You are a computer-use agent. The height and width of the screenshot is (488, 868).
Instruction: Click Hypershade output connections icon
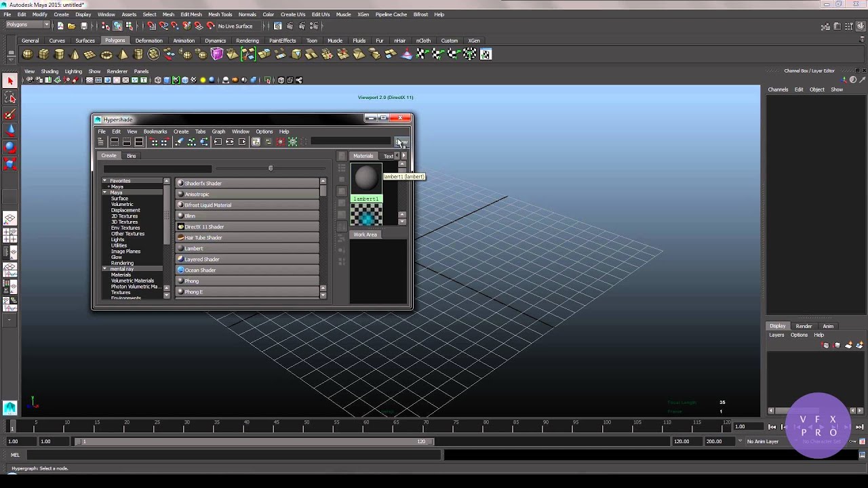[x=242, y=142]
